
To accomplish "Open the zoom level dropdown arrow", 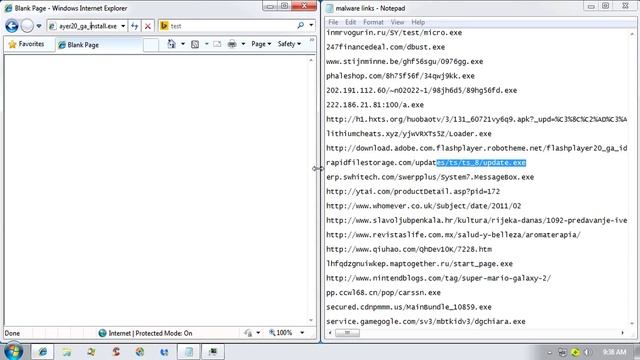I will 302,333.
